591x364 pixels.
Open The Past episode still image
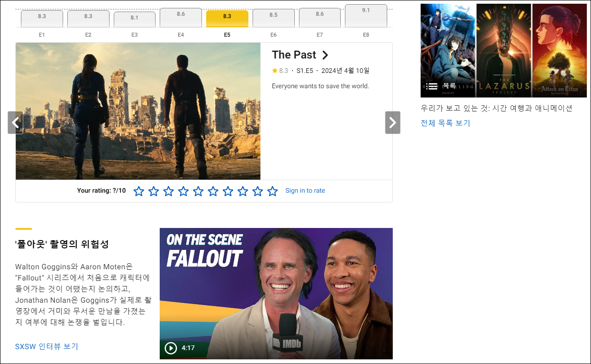[138, 111]
